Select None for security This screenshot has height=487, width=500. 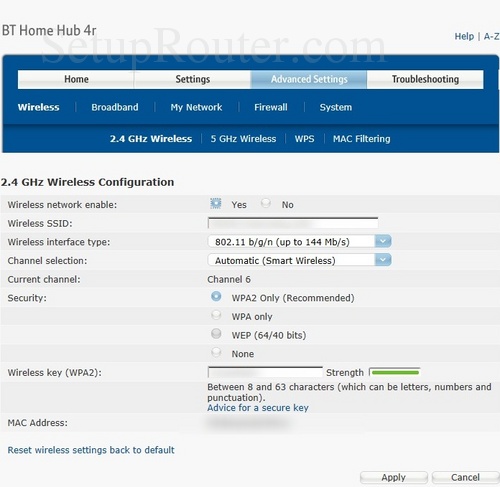(216, 352)
